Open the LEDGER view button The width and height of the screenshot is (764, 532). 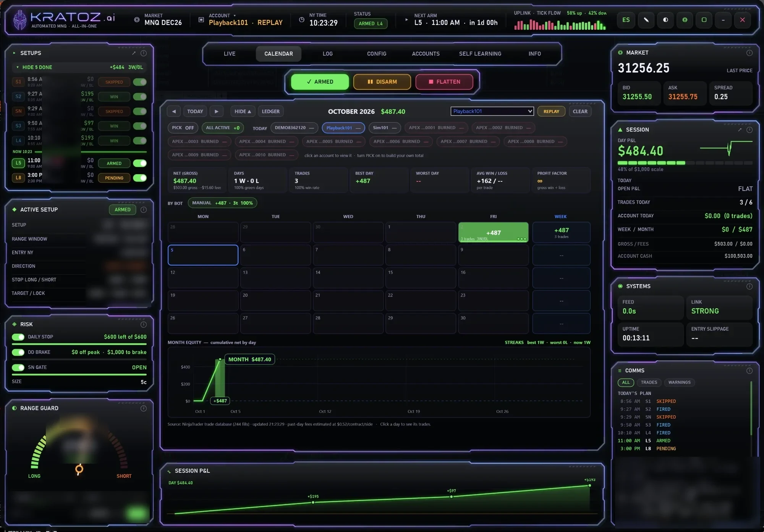[x=270, y=112]
